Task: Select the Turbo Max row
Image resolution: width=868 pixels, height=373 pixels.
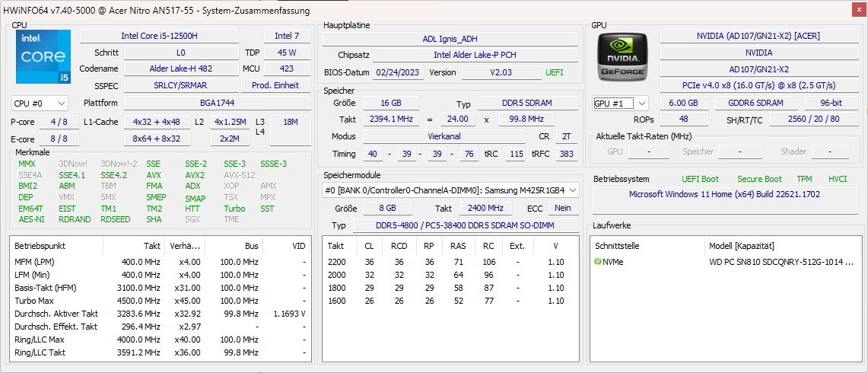Action: click(x=160, y=300)
